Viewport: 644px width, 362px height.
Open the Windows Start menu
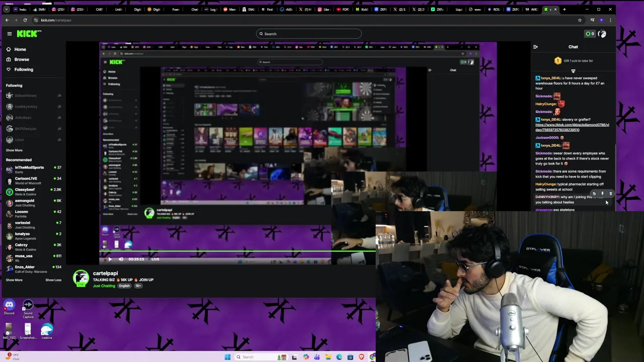[x=227, y=357]
